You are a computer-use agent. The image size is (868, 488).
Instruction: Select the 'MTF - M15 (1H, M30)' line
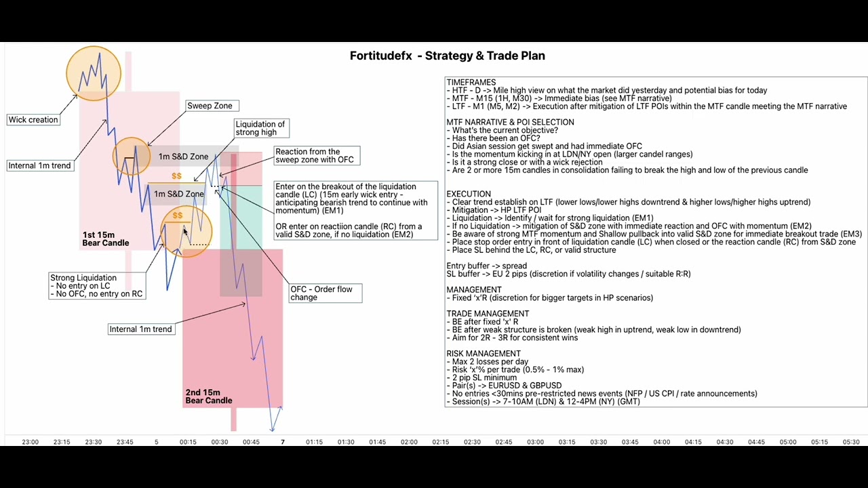[x=559, y=98]
